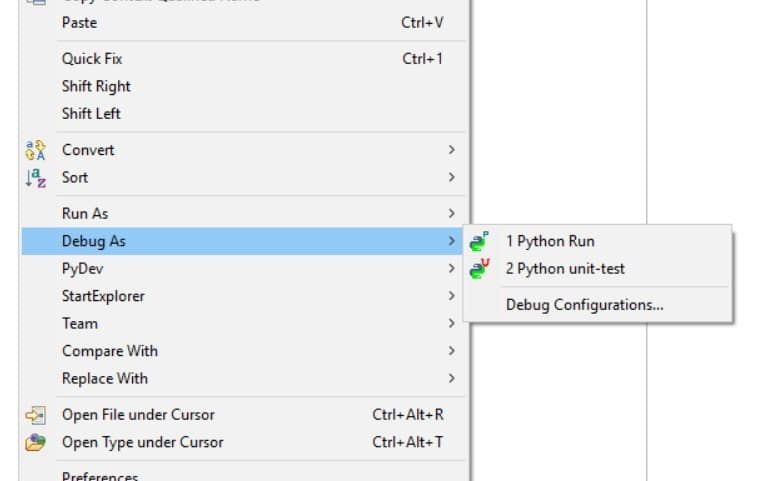Click the Ctrl+Alt+T shortcut label
Image resolution: width=767 pixels, height=481 pixels.
click(408, 442)
